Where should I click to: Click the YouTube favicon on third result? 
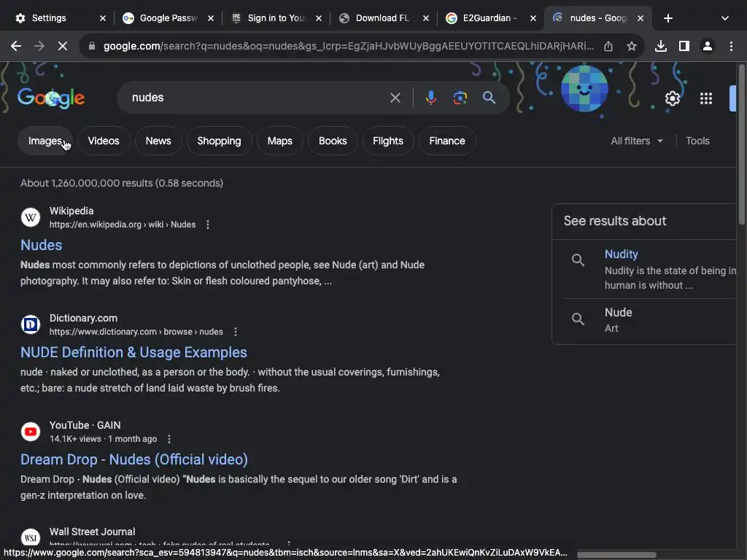(31, 432)
